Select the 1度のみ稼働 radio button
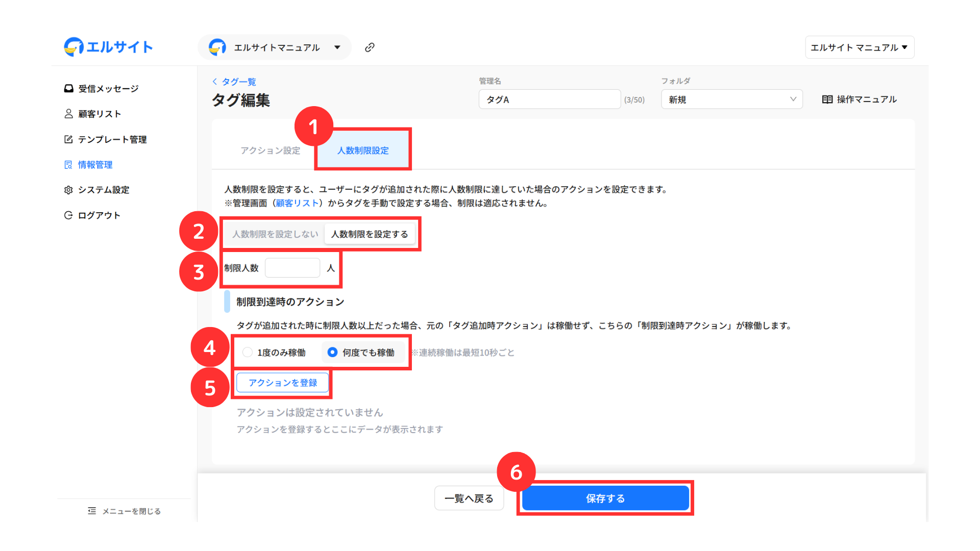This screenshot has height=551, width=980. click(248, 353)
